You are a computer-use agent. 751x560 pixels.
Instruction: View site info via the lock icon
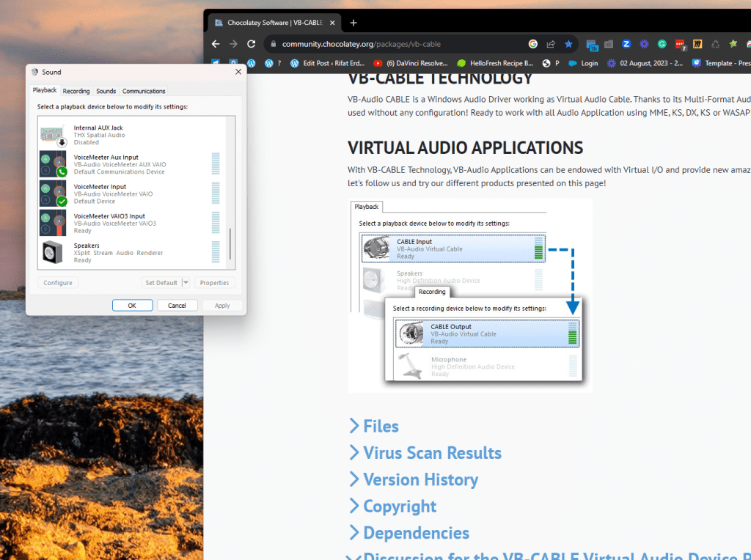[273, 44]
